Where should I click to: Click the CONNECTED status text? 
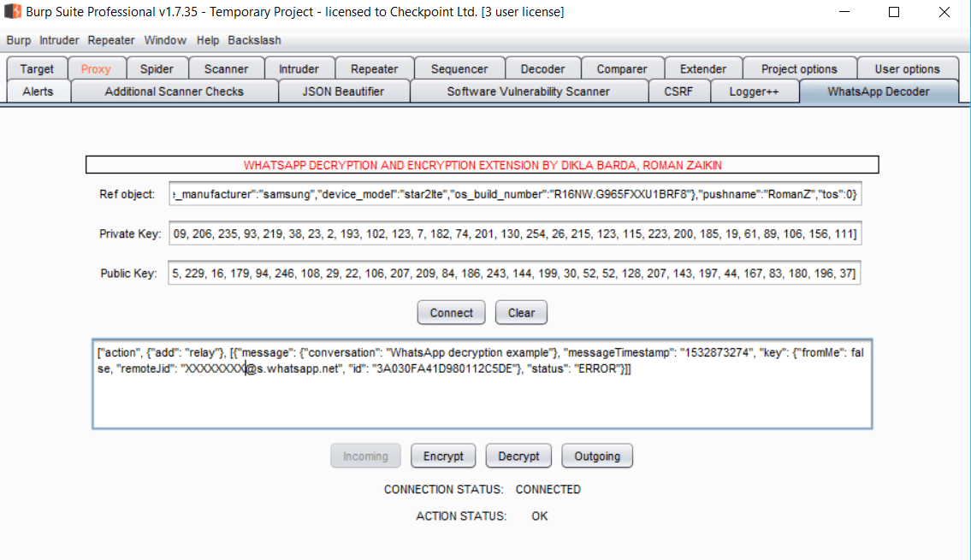point(548,489)
